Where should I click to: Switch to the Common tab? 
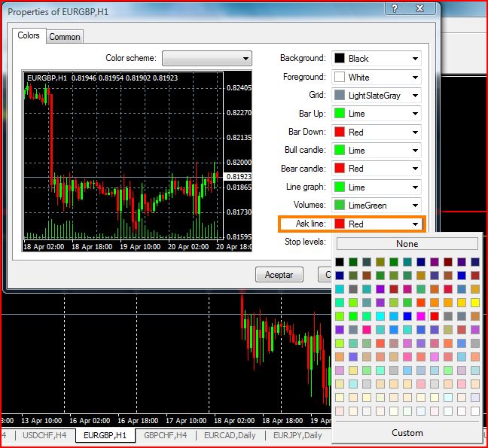pyautogui.click(x=65, y=37)
